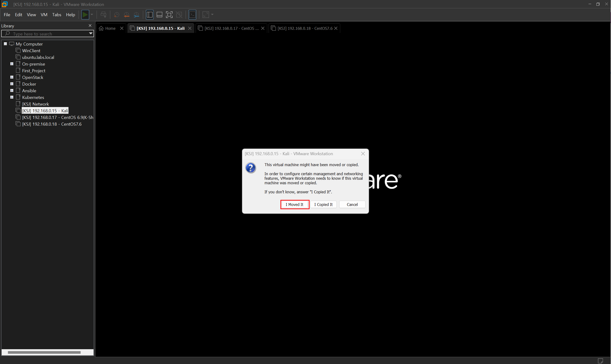Image resolution: width=611 pixels, height=364 pixels.
Task: Click the green Power On play button
Action: (85, 15)
